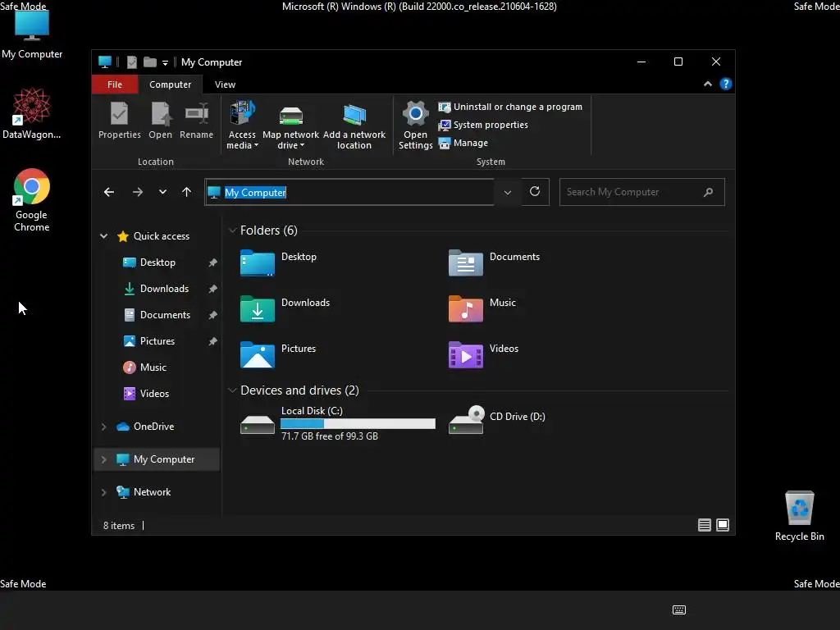The image size is (840, 630).
Task: Click Local Disk usage bar
Action: (358, 424)
